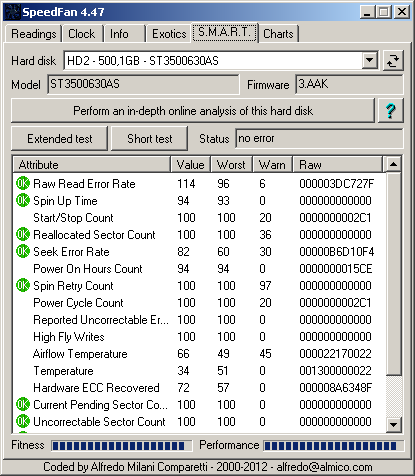
Task: Click OK icon next to Raw Read Error Rate
Action: click(23, 183)
